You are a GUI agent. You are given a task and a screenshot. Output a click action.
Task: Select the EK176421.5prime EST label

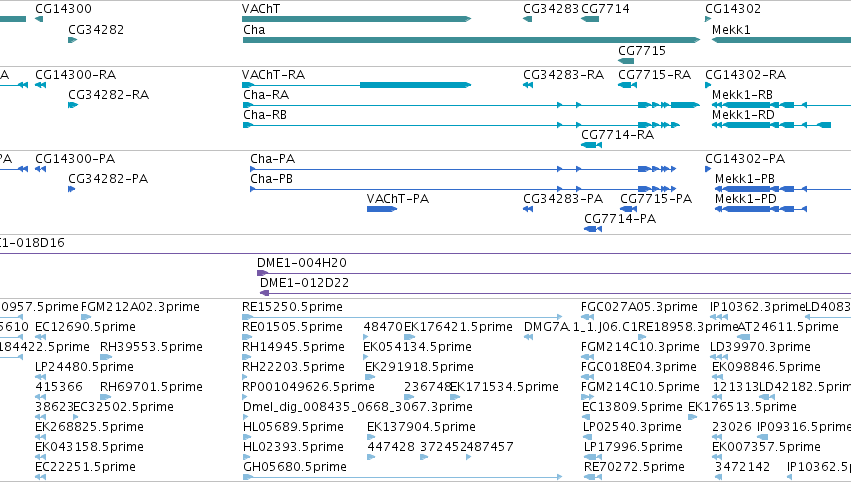click(459, 327)
